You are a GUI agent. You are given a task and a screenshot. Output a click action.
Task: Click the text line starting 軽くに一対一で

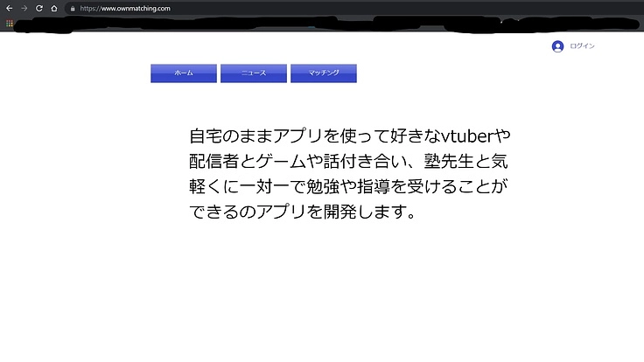point(348,186)
